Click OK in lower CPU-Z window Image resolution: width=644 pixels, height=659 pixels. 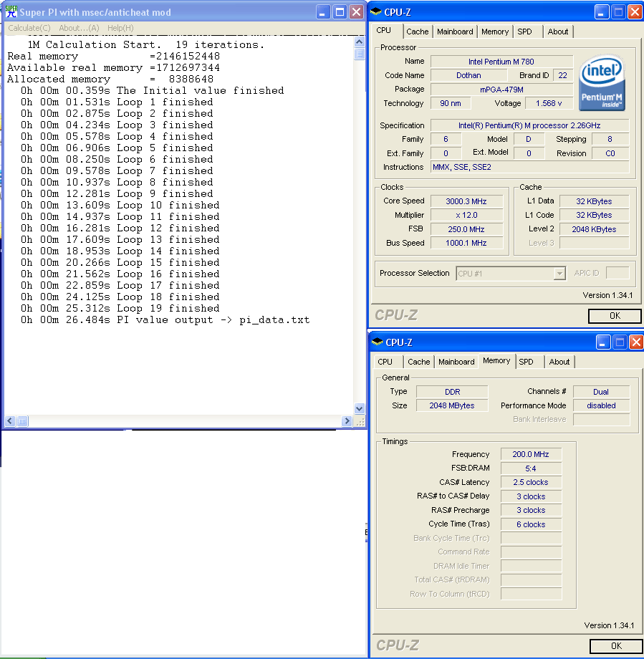coord(616,645)
